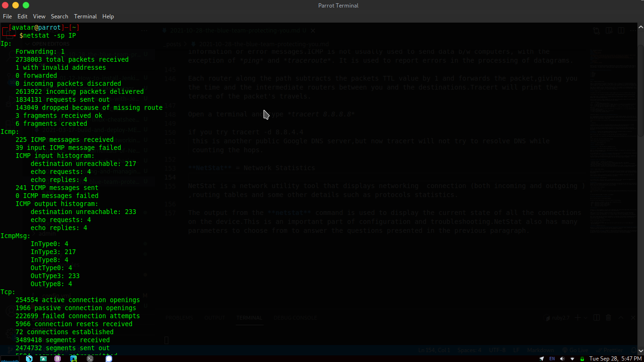
Task: Click the Markdown language mode status item
Action: point(541,350)
